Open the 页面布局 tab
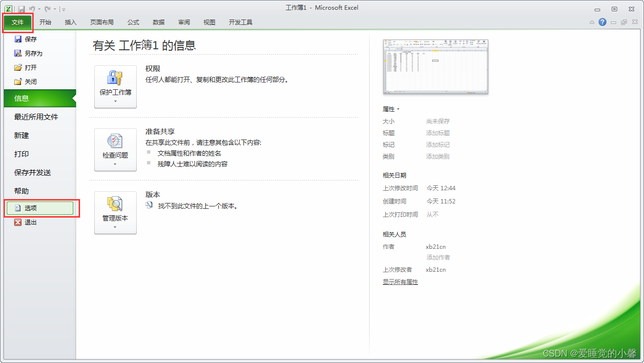Image resolution: width=644 pixels, height=363 pixels. point(102,22)
